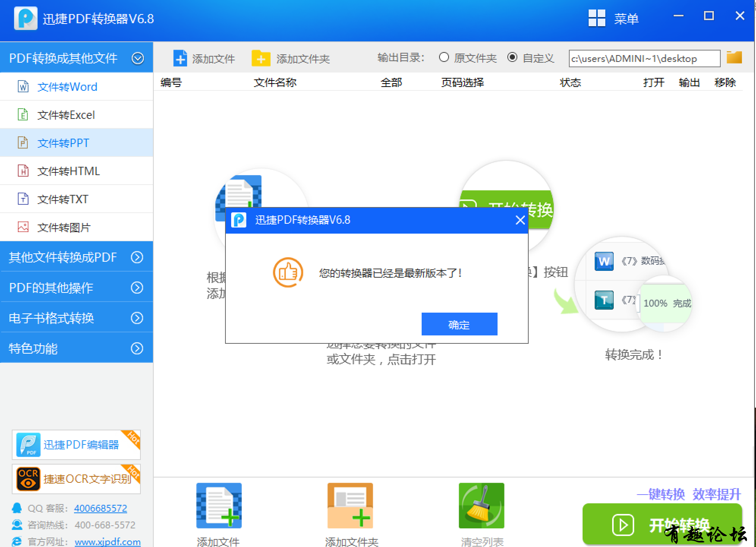Click the large clear list broom icon
Viewport: 756px width, 547px height.
[x=481, y=505]
